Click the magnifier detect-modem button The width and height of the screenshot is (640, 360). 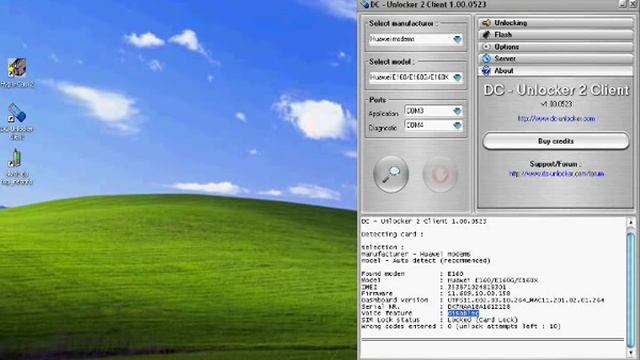click(x=391, y=174)
